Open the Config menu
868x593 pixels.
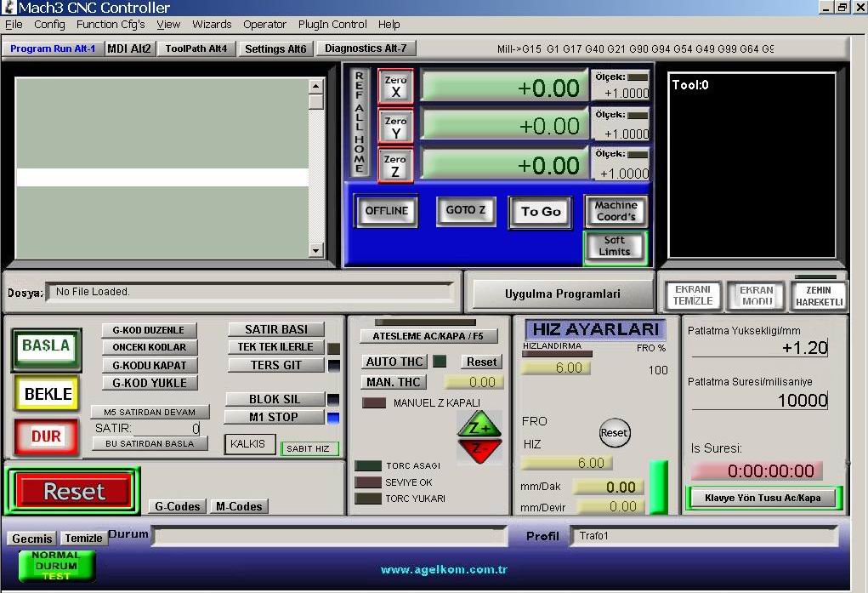pyautogui.click(x=49, y=25)
